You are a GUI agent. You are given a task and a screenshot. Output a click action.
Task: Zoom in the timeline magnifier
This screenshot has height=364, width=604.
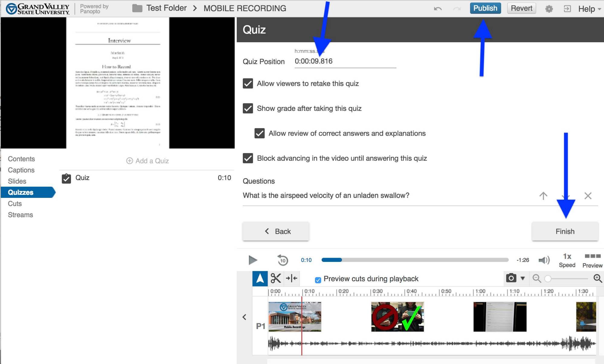click(x=598, y=278)
